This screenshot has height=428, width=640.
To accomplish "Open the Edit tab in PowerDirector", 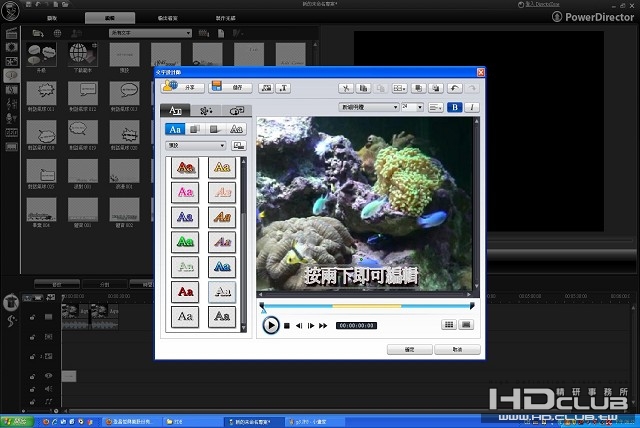I will coord(110,18).
